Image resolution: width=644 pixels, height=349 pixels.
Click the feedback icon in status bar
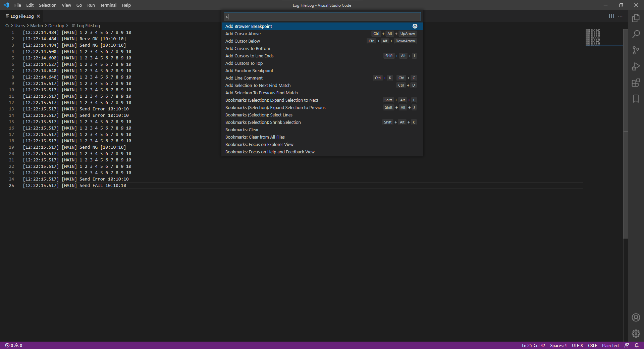[627, 345]
